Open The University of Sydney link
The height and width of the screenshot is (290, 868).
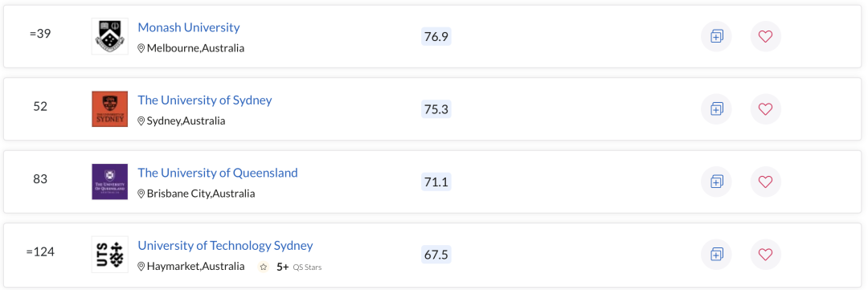(x=205, y=100)
